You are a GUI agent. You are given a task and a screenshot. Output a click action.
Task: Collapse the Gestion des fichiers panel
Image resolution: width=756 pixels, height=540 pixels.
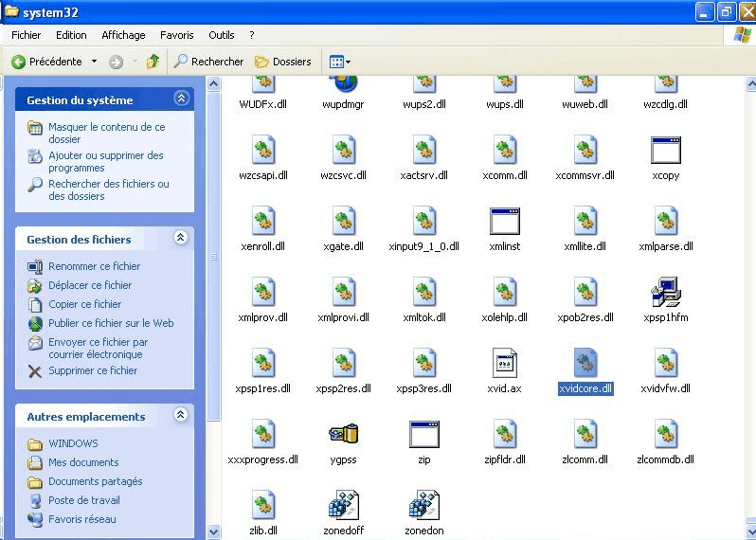pyautogui.click(x=181, y=237)
